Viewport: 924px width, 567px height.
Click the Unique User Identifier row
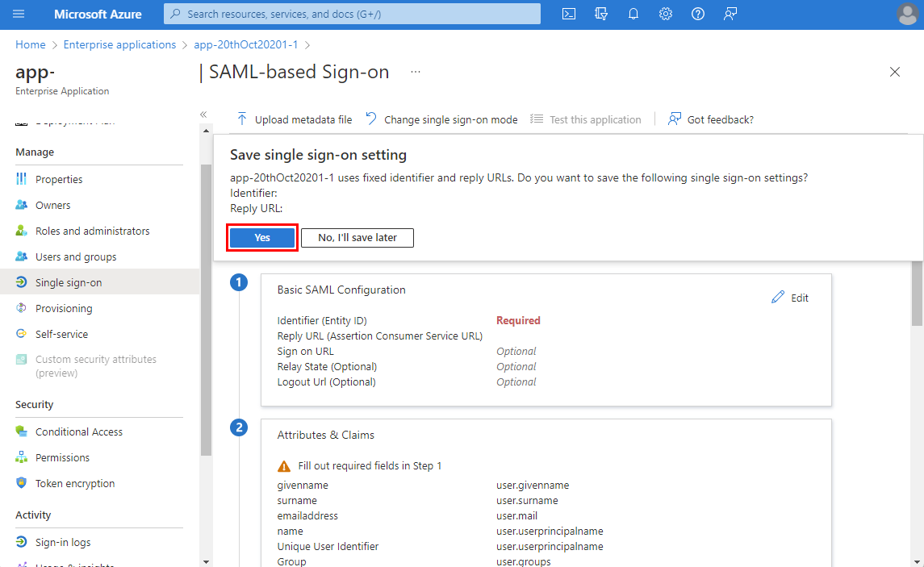440,546
